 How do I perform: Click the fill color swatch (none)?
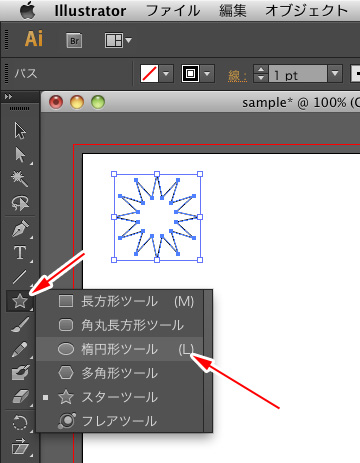pyautogui.click(x=149, y=74)
